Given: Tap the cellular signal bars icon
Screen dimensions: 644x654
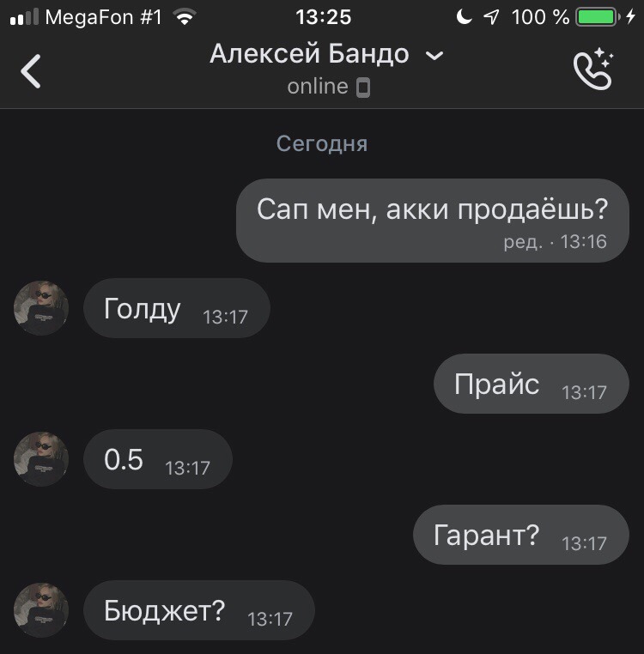Looking at the screenshot, I should coord(24,17).
